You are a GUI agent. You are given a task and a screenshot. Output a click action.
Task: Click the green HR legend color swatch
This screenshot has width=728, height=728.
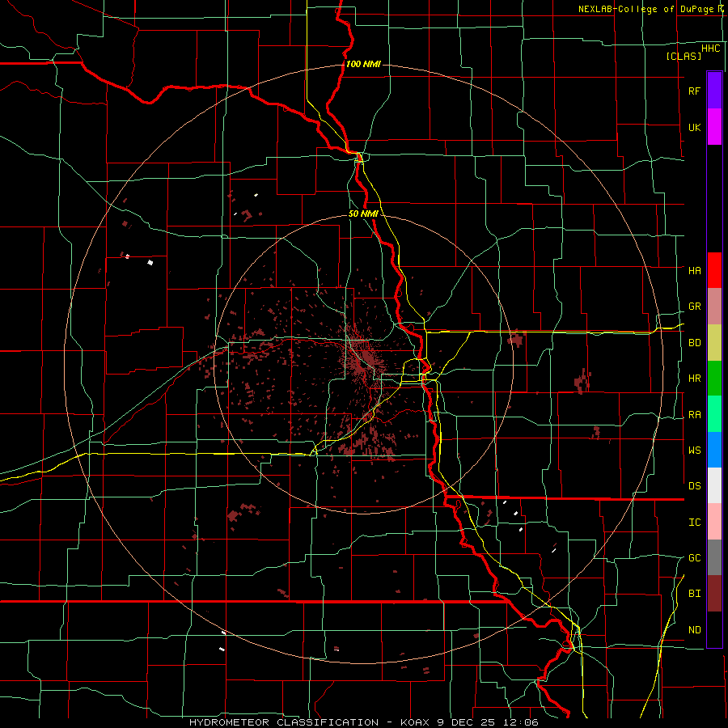click(714, 378)
